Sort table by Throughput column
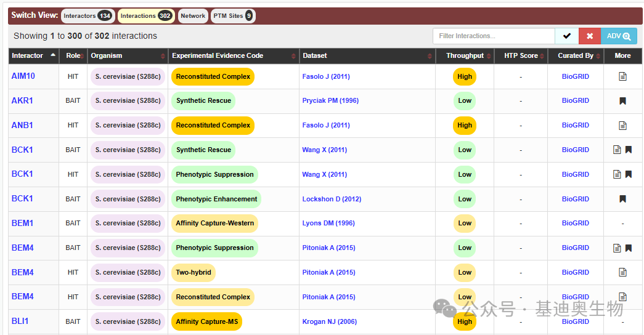The width and height of the screenshot is (644, 335). pos(465,56)
